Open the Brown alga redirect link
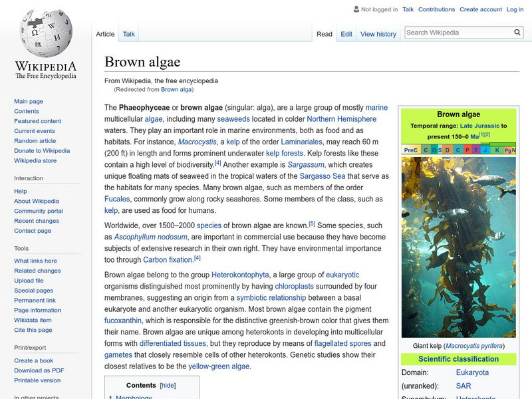Screen dimensions: 532x399 click(176, 90)
